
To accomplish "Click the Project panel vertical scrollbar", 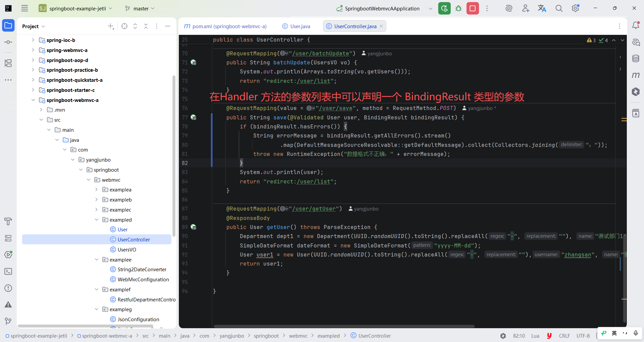I will pyautogui.click(x=174, y=156).
